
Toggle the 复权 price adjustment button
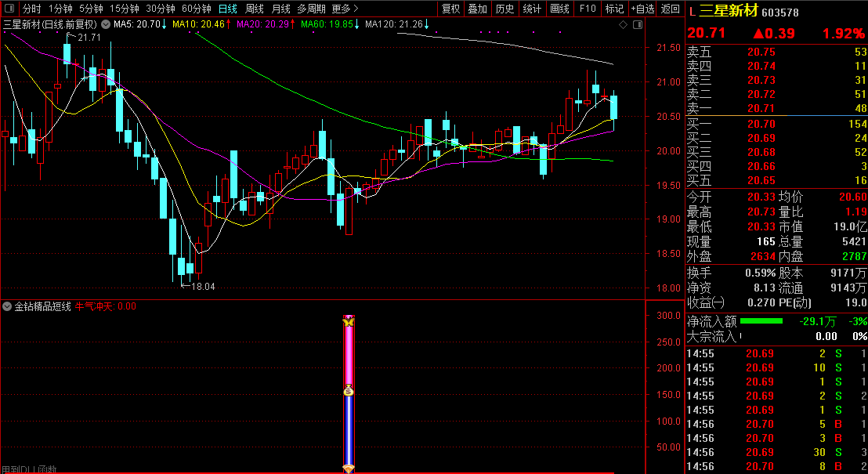pos(450,9)
